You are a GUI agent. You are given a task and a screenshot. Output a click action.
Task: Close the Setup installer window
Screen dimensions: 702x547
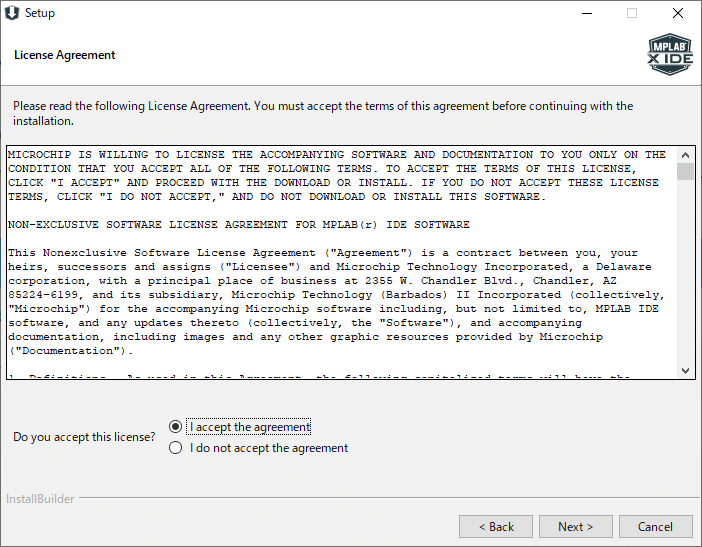tap(678, 13)
